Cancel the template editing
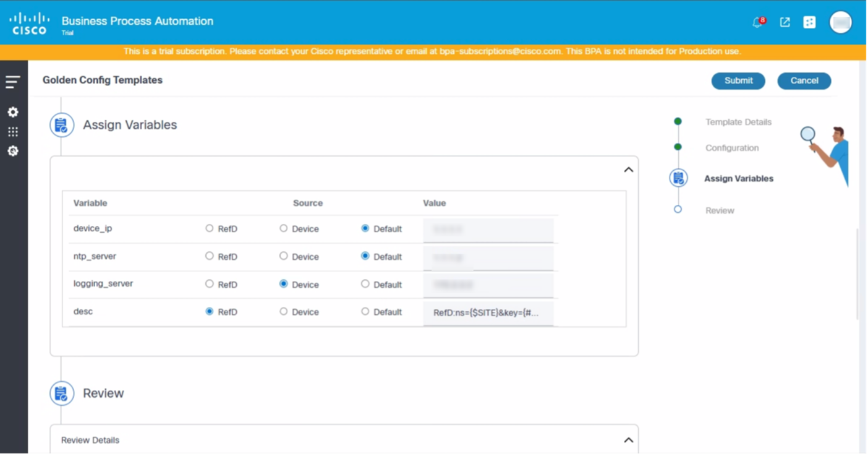 tap(804, 80)
